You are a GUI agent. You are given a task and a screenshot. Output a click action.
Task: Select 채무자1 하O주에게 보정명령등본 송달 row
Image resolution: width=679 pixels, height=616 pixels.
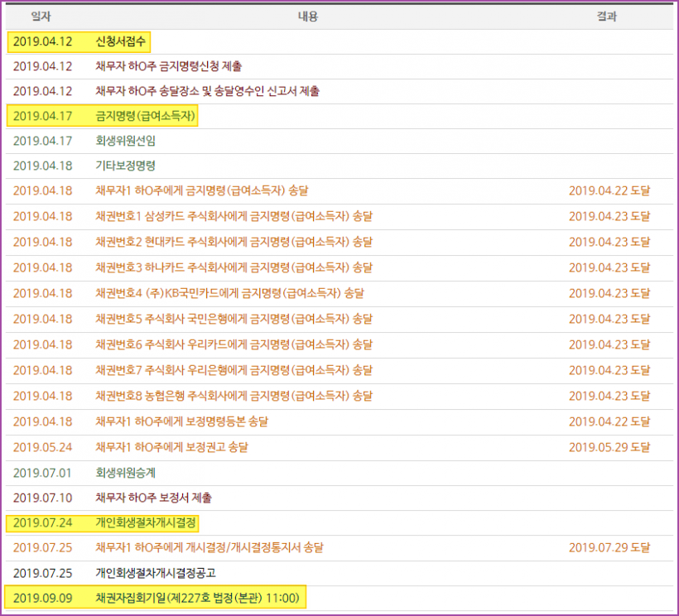339,421
